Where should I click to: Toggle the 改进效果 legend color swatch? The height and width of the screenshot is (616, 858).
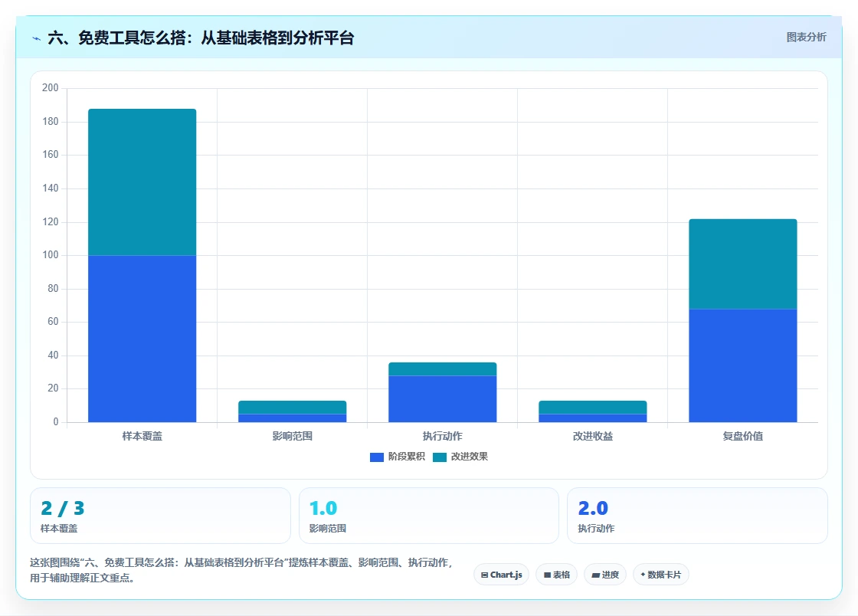tap(440, 457)
